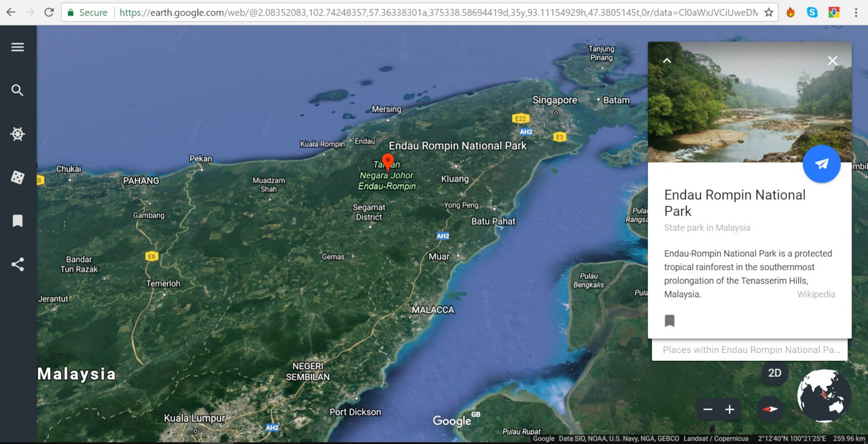868x444 pixels.
Task: Close the Endau Rompin info card
Action: tap(832, 61)
